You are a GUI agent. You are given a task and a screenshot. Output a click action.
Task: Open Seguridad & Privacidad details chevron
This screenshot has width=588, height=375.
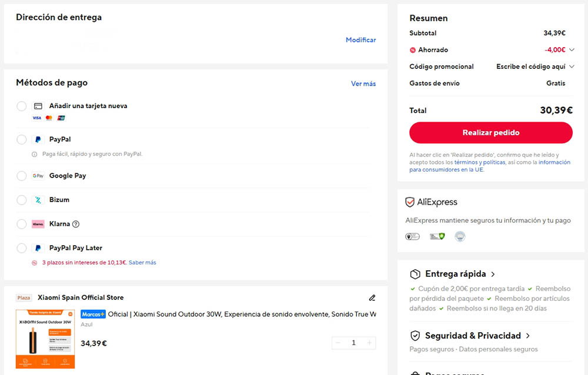click(x=527, y=336)
